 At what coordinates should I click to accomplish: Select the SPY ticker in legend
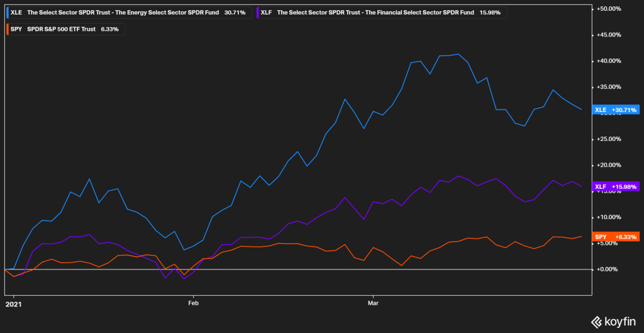coord(16,29)
